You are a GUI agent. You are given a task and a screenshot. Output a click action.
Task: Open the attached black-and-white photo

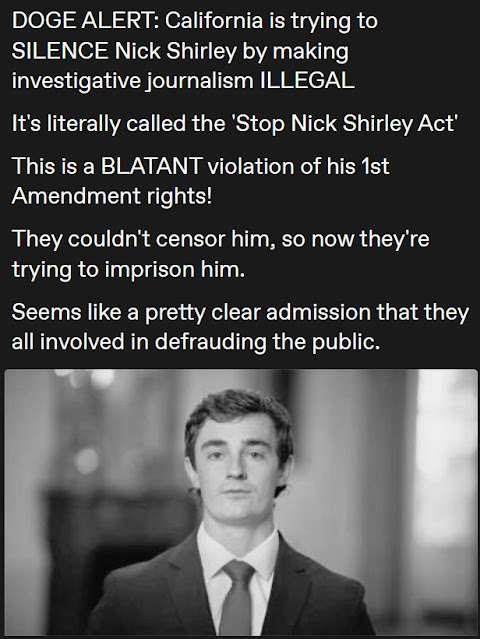[x=240, y=502]
